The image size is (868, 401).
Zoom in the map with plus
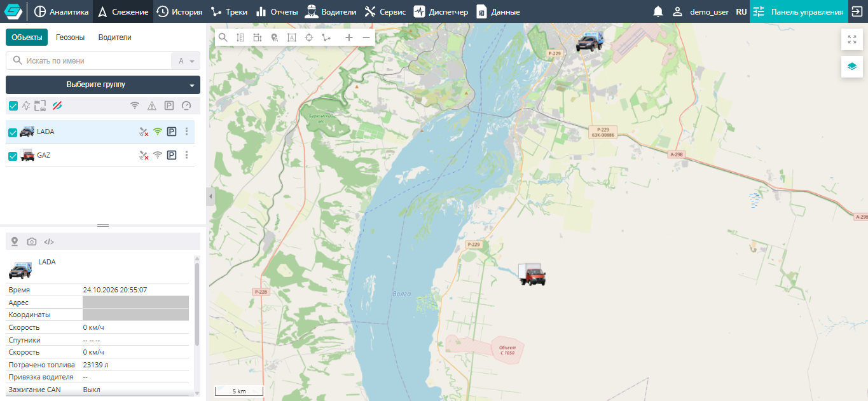[349, 37]
